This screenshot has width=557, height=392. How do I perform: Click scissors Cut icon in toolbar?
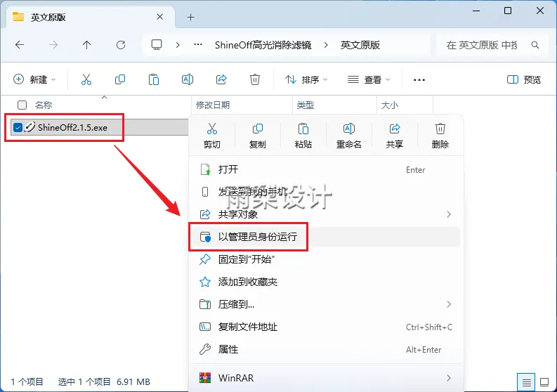click(86, 79)
